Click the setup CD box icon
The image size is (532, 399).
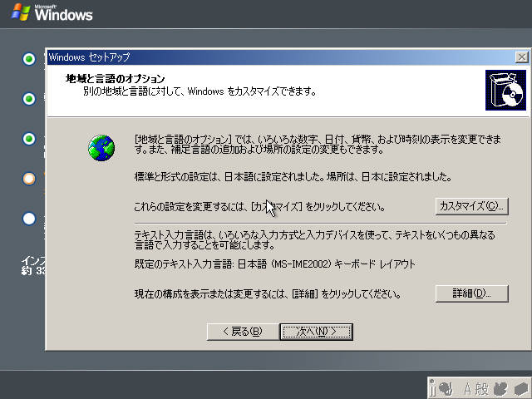pyautogui.click(x=505, y=91)
